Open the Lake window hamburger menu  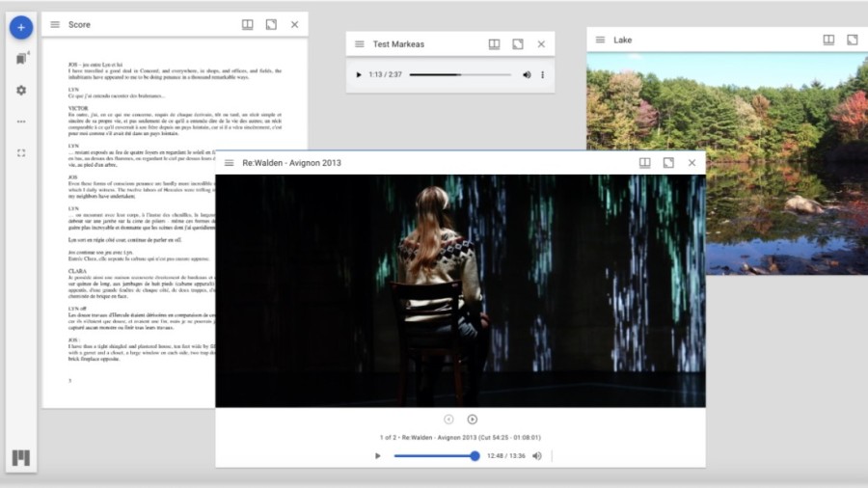(x=600, y=40)
